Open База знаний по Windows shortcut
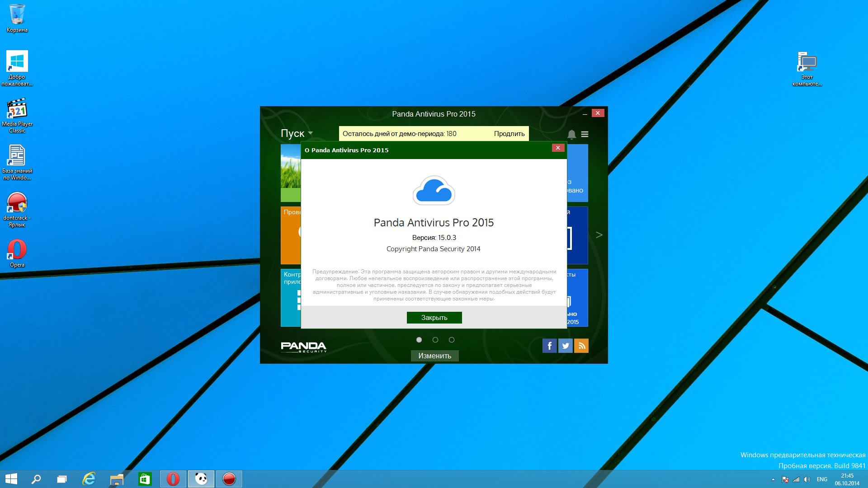868x488 pixels. click(x=17, y=162)
